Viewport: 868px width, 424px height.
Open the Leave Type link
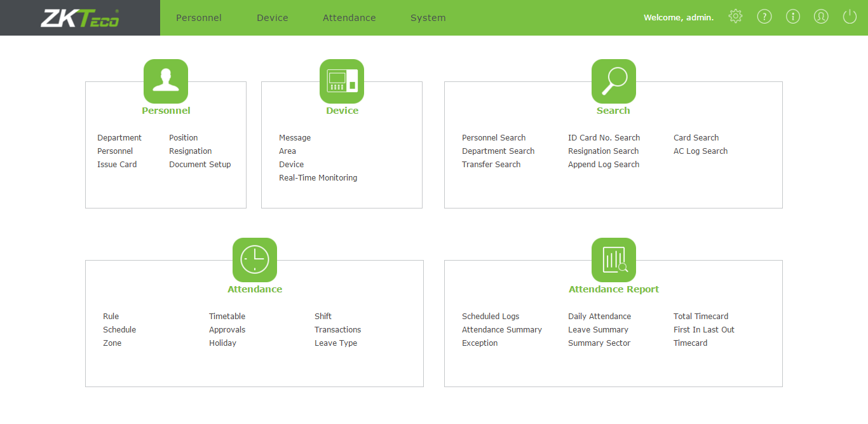click(336, 343)
